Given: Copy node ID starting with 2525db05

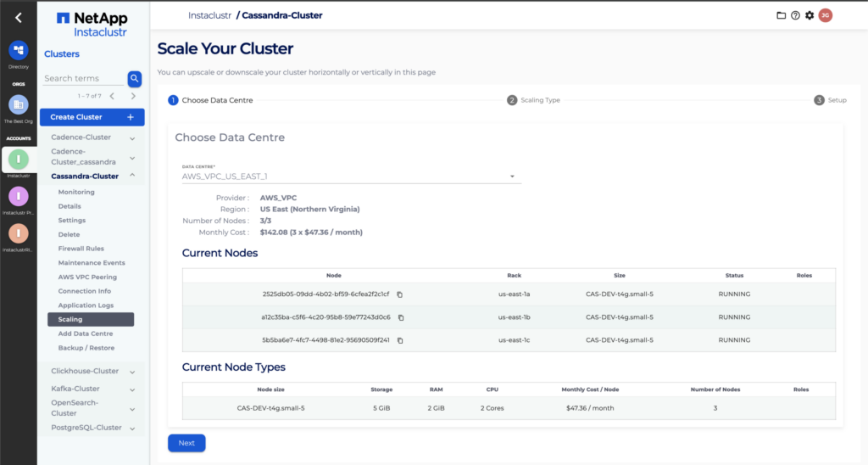Looking at the screenshot, I should (400, 294).
